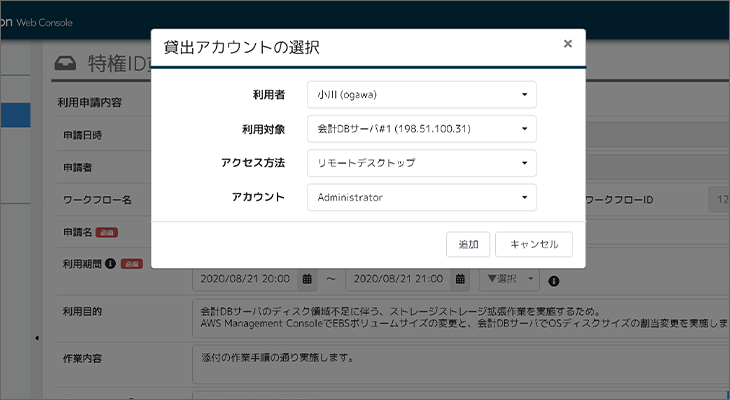
Task: Click the inbox tray icon beside 特権ID title
Action: coord(65,64)
